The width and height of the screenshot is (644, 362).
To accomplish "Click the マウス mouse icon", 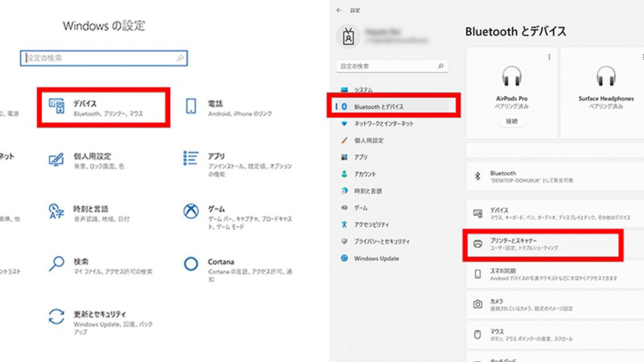I will pos(478,335).
